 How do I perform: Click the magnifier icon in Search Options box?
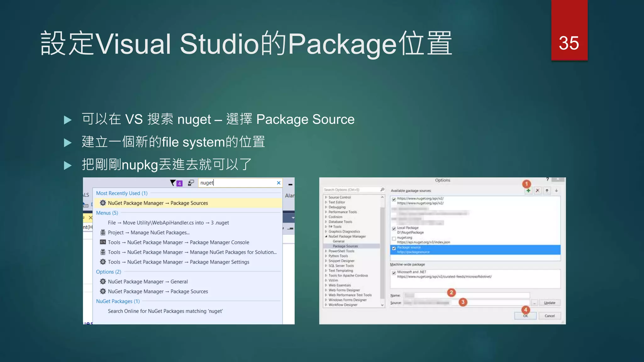point(382,189)
